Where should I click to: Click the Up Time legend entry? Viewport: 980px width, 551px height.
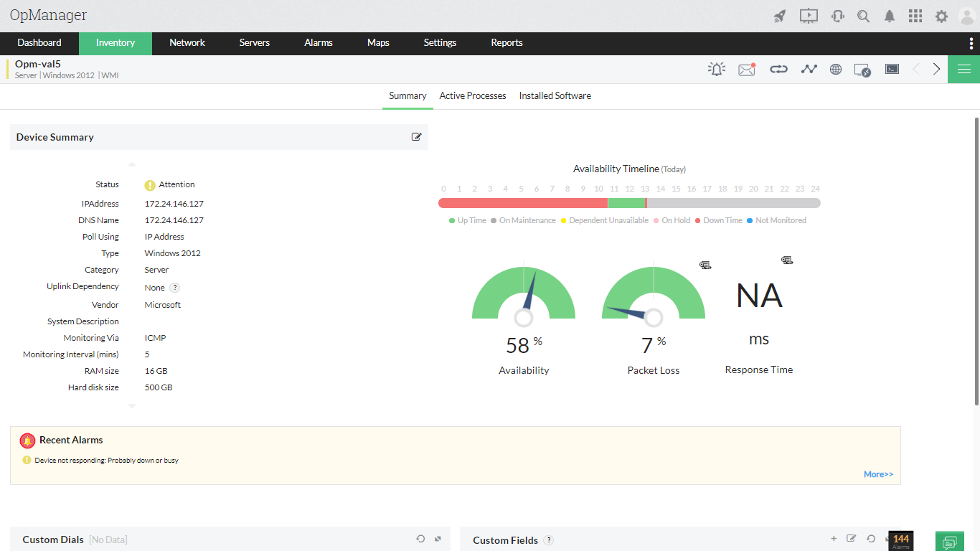[467, 221]
